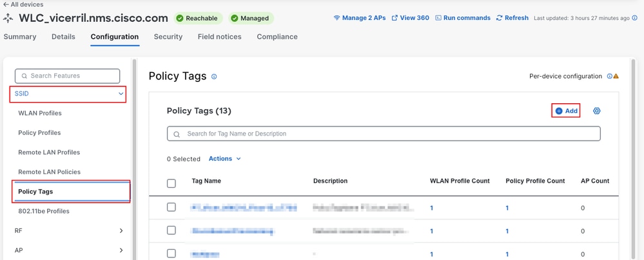Screen dimensions: 644x260
Task: Tick the select-all checkbox in the table header
Action: point(171,184)
